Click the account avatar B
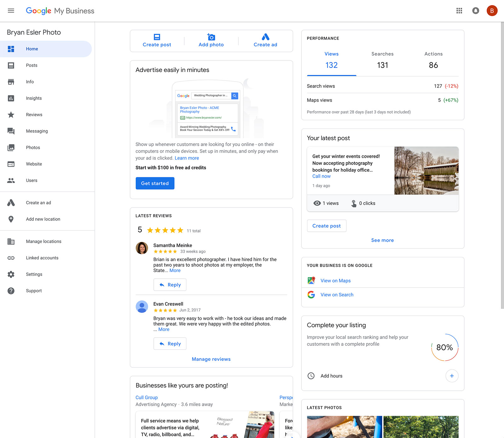The width and height of the screenshot is (504, 438). click(x=492, y=11)
